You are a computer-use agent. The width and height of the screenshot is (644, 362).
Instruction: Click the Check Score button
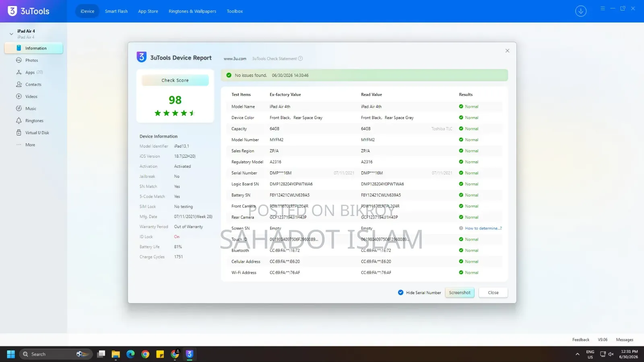[x=175, y=80]
